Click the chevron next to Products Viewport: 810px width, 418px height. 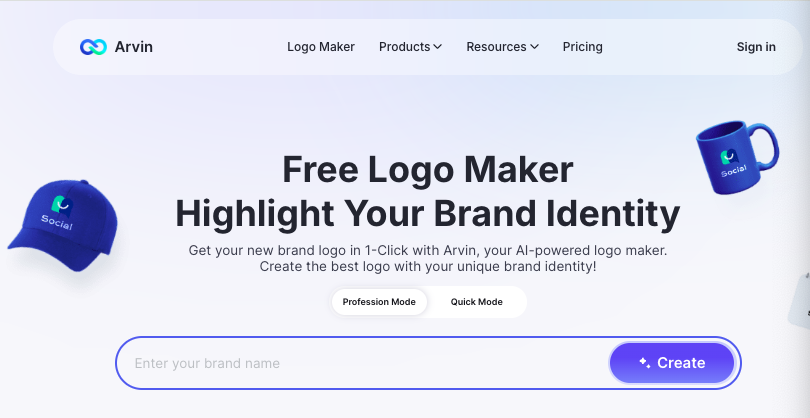point(438,47)
